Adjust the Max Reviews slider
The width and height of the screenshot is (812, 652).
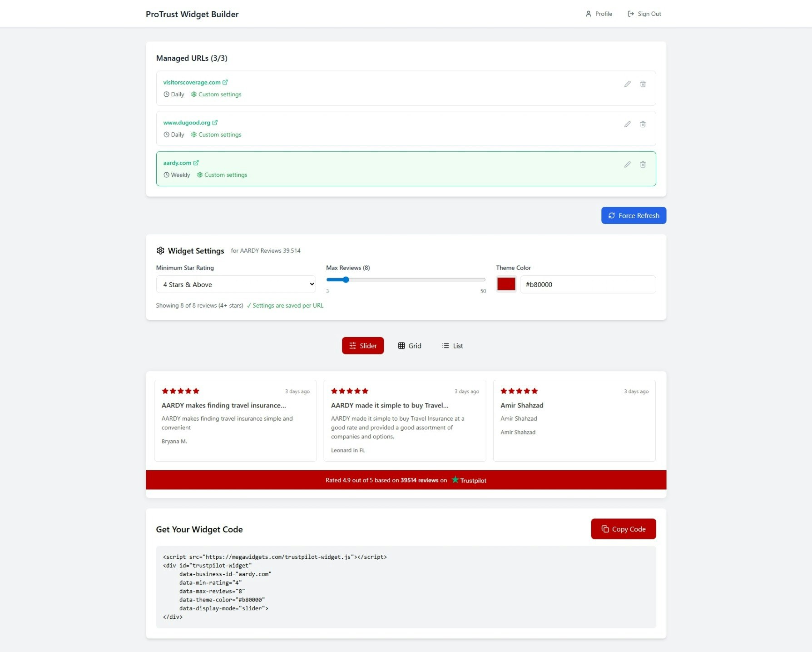346,279
